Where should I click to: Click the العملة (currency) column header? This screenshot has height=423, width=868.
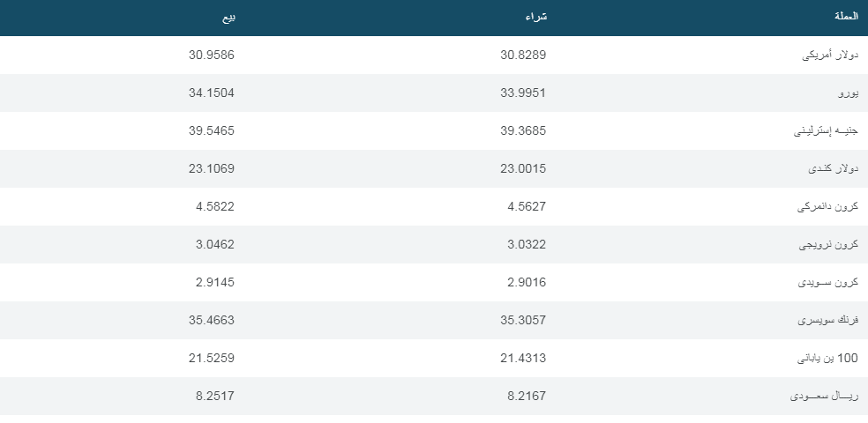point(845,17)
